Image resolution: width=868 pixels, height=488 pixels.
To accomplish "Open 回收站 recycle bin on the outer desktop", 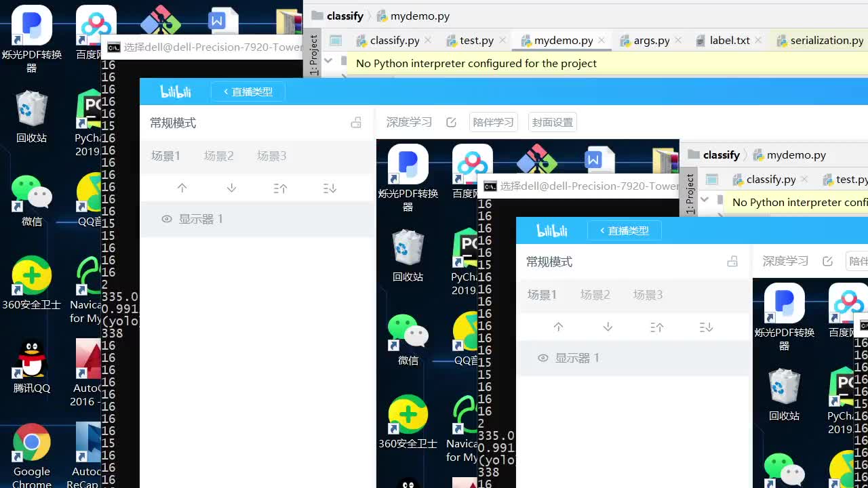I will (32, 117).
